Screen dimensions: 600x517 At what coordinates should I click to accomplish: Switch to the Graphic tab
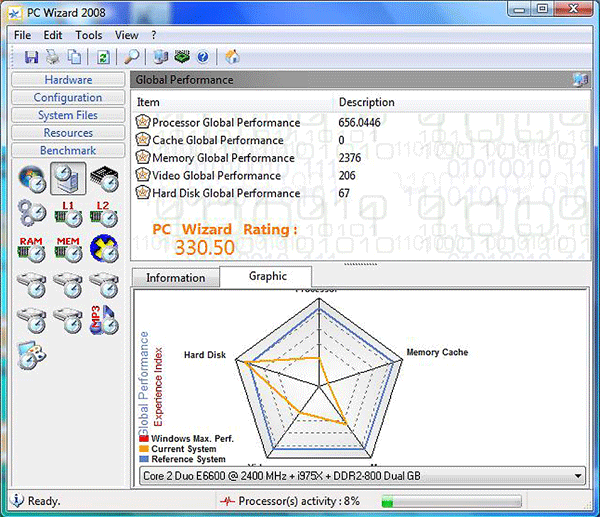pyautogui.click(x=267, y=276)
